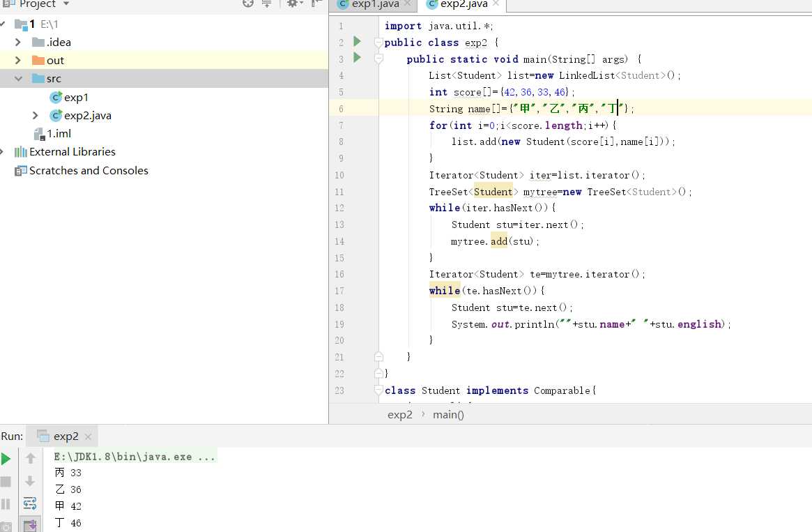Open the Project panel gear settings
The width and height of the screenshot is (812, 532).
click(293, 3)
